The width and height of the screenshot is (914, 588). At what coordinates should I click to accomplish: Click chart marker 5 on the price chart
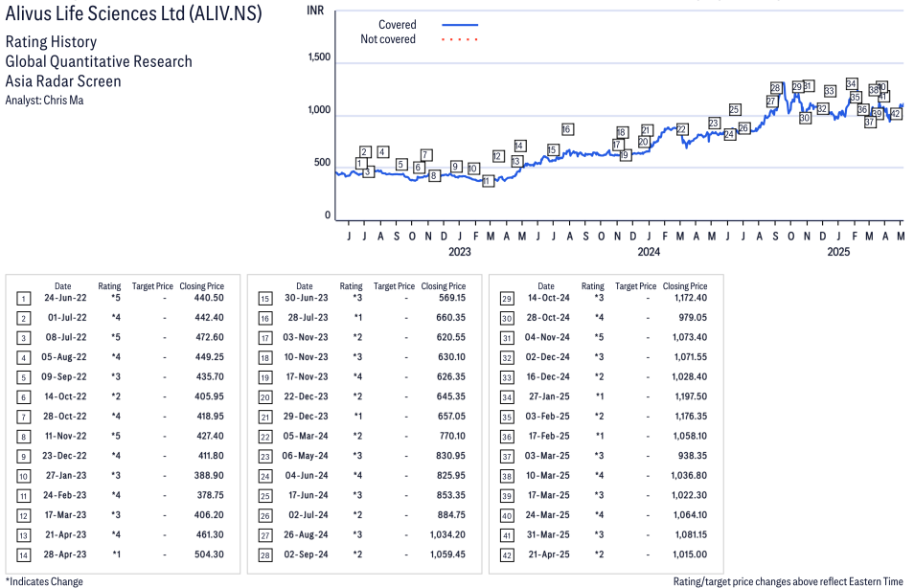click(400, 165)
